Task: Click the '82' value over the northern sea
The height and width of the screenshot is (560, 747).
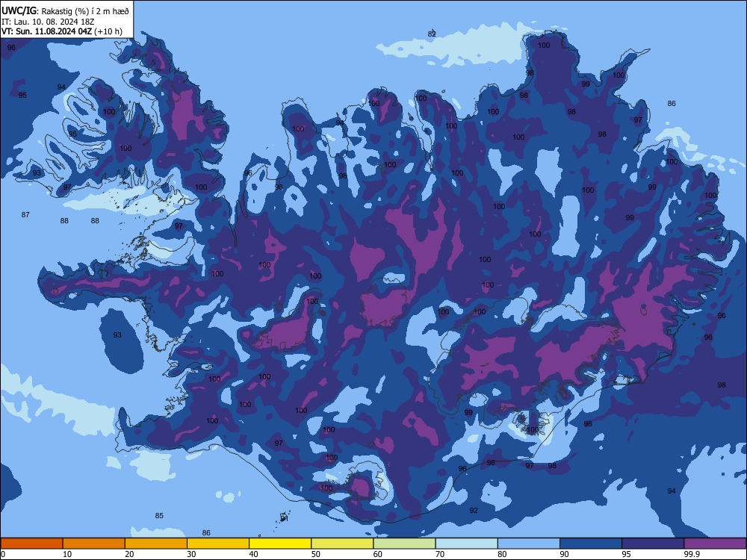Action: 432,34
